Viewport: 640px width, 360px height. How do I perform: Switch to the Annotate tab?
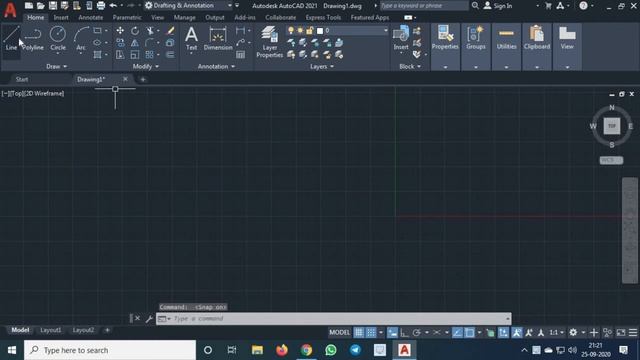pyautogui.click(x=91, y=18)
